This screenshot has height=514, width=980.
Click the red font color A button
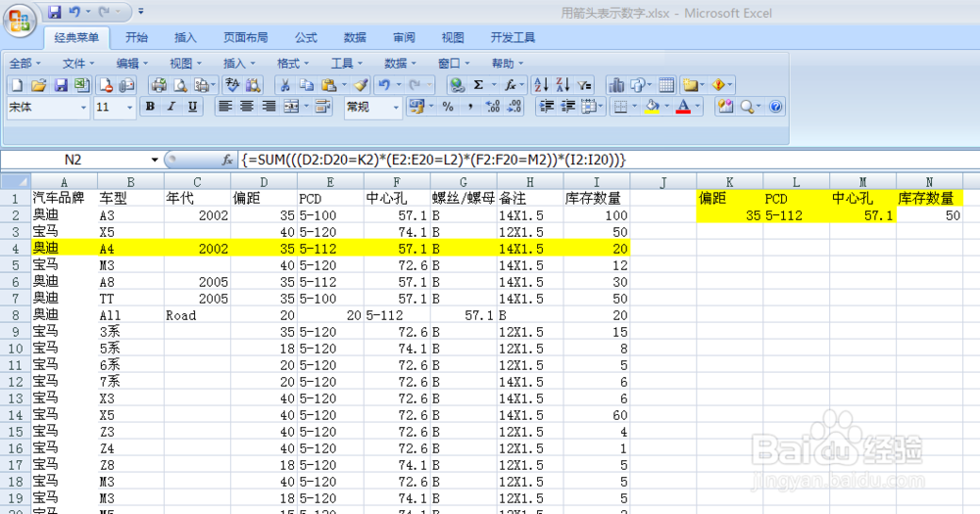[x=684, y=107]
